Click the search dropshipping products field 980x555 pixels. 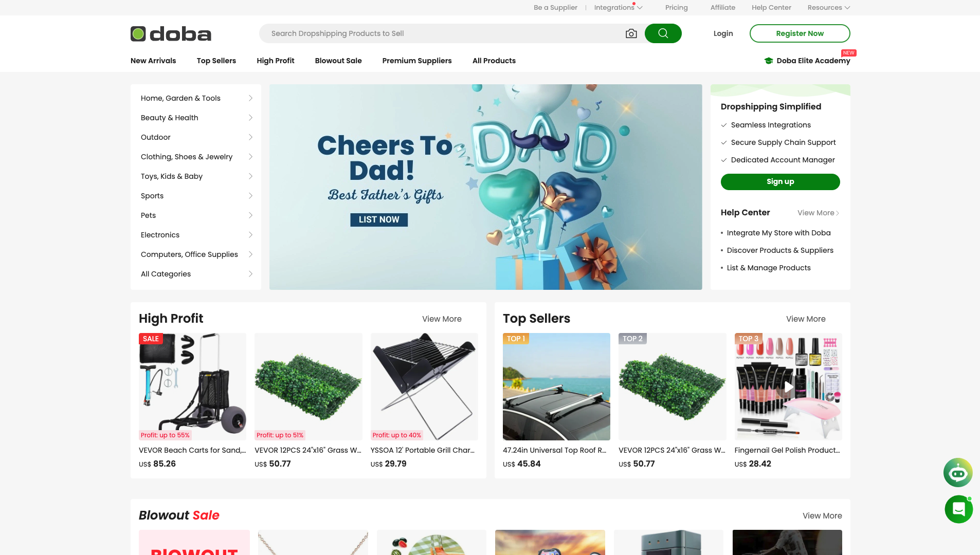tap(442, 33)
